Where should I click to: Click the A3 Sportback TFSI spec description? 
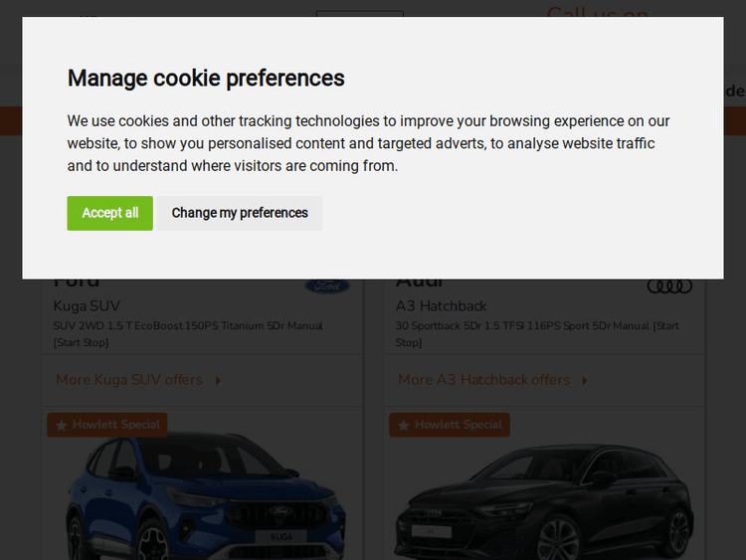537,333
